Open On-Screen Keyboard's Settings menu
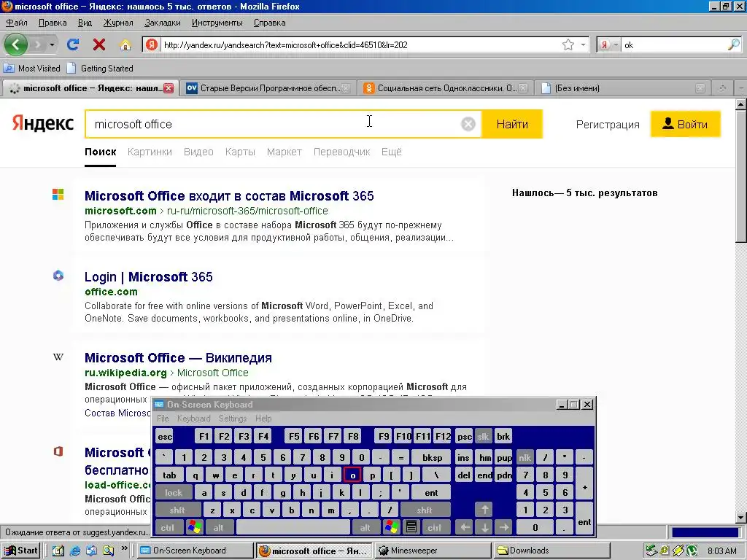747x560 pixels. click(x=233, y=418)
